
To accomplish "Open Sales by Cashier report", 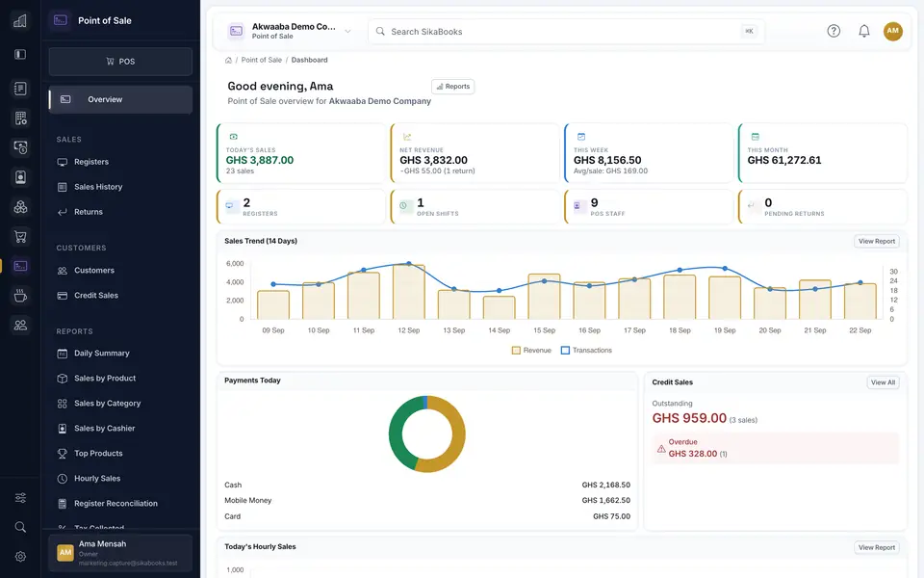I will (x=120, y=428).
